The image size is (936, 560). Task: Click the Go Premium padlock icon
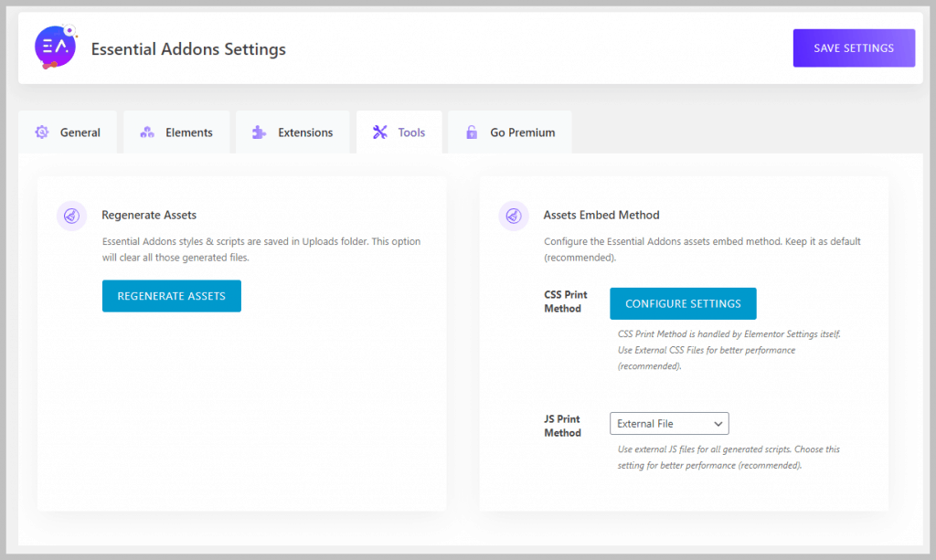(x=472, y=132)
